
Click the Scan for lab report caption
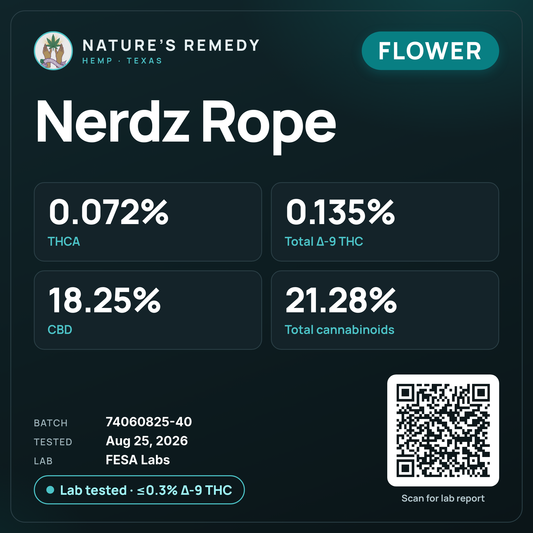click(443, 498)
